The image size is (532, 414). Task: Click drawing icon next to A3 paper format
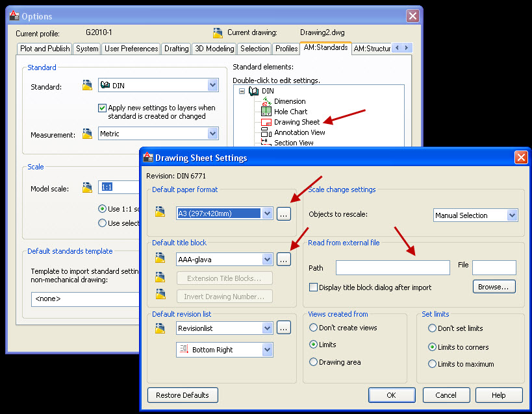160,212
